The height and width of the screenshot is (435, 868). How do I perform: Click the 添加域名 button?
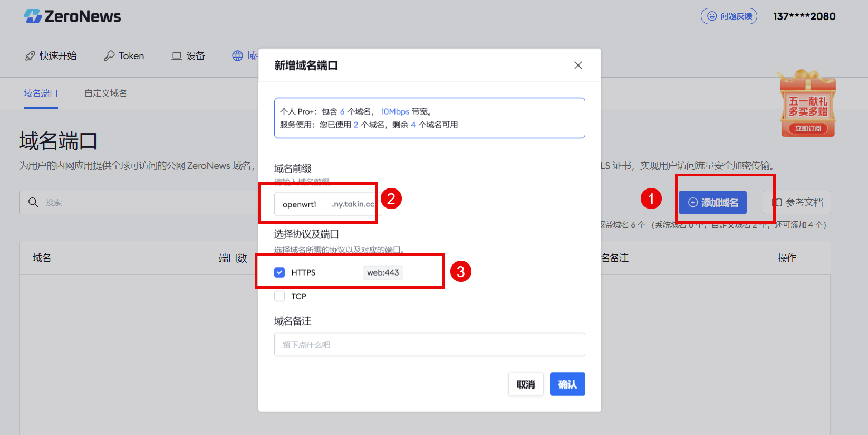coord(712,203)
